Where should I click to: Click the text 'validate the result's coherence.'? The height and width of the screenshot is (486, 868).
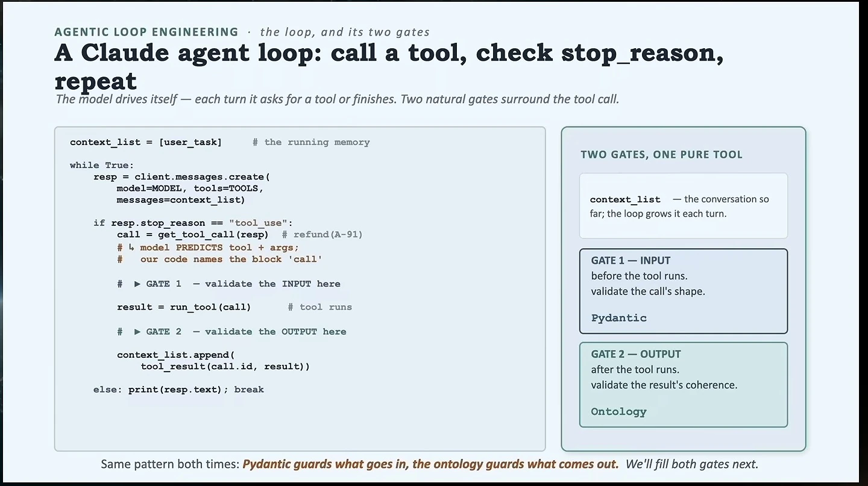point(664,385)
